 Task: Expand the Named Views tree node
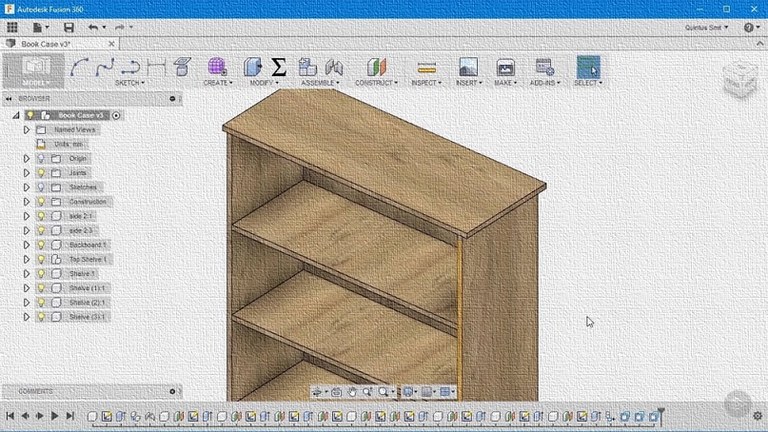(x=26, y=130)
